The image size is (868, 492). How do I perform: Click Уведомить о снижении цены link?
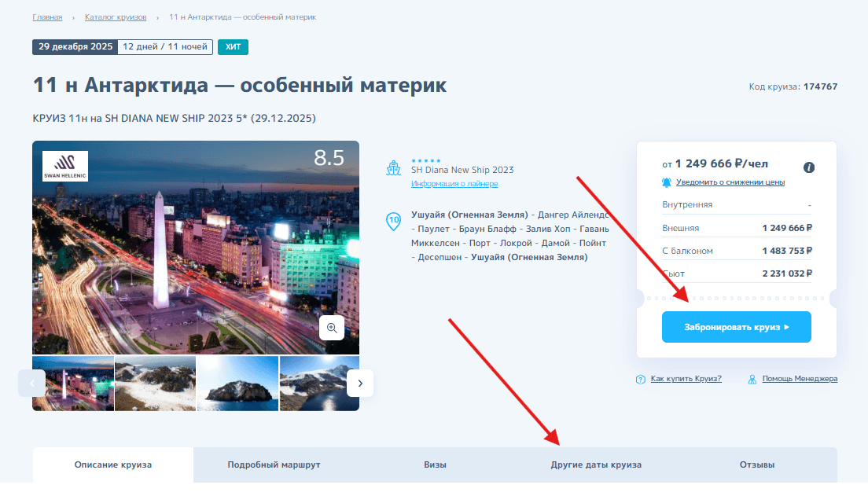(x=730, y=182)
